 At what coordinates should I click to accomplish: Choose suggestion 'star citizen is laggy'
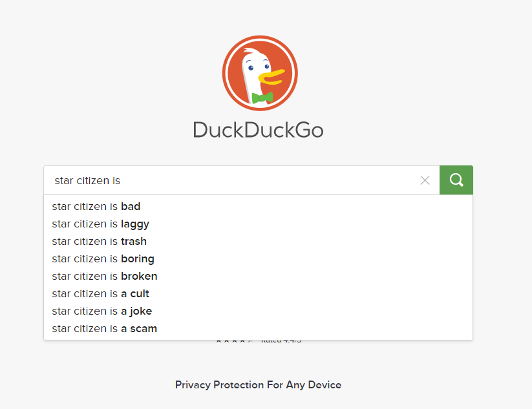click(x=258, y=224)
